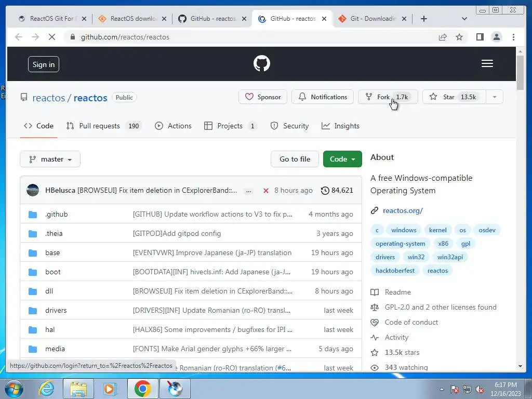The width and height of the screenshot is (532, 399).
Task: Share this page via share icon
Action: coord(443,37)
